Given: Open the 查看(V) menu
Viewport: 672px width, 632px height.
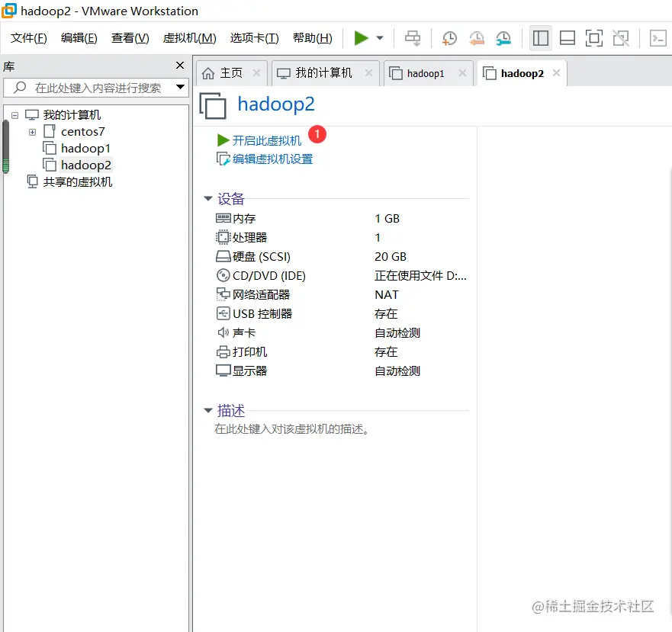Looking at the screenshot, I should 130,38.
